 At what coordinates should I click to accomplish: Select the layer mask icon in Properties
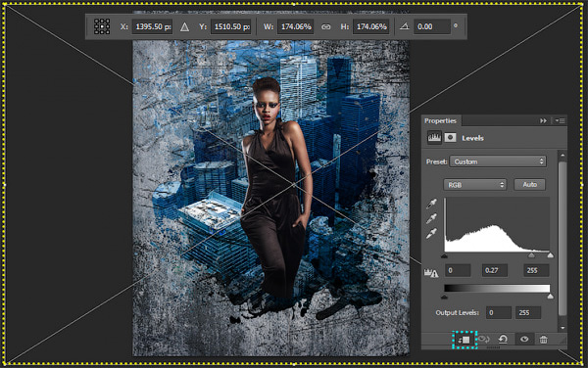[x=450, y=138]
